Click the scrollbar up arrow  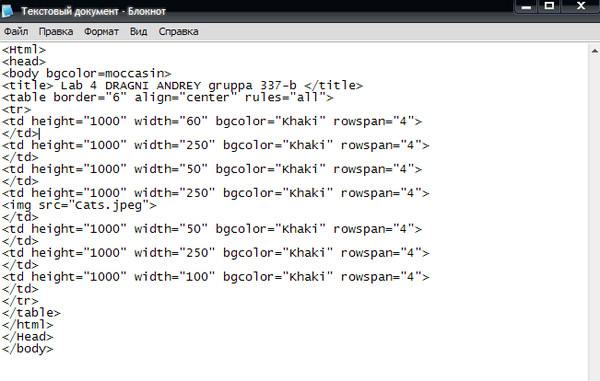point(595,51)
